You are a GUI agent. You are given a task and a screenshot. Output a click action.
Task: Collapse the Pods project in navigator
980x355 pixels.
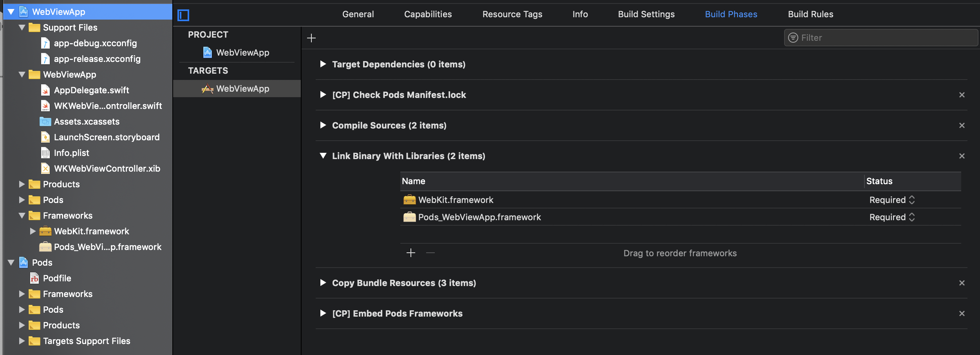[x=11, y=263]
